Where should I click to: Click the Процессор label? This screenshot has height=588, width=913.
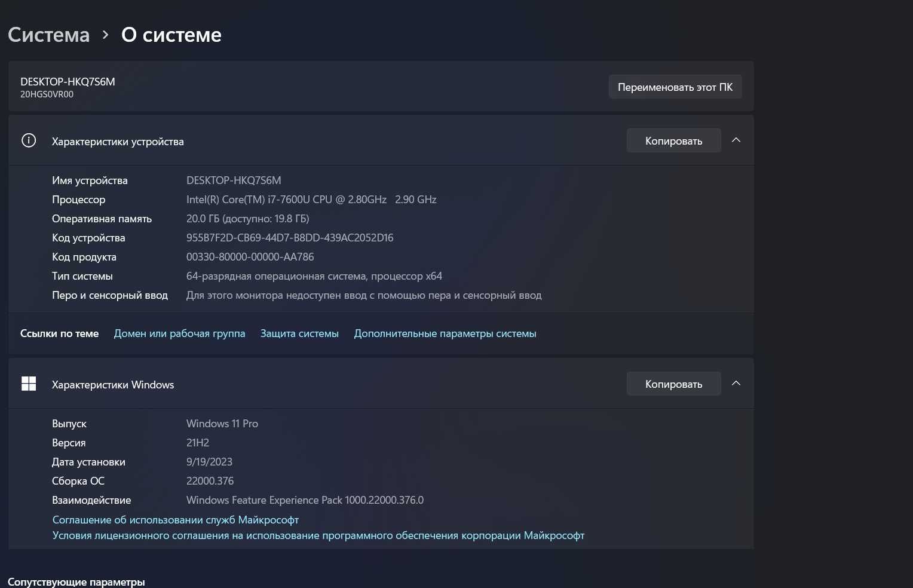78,200
